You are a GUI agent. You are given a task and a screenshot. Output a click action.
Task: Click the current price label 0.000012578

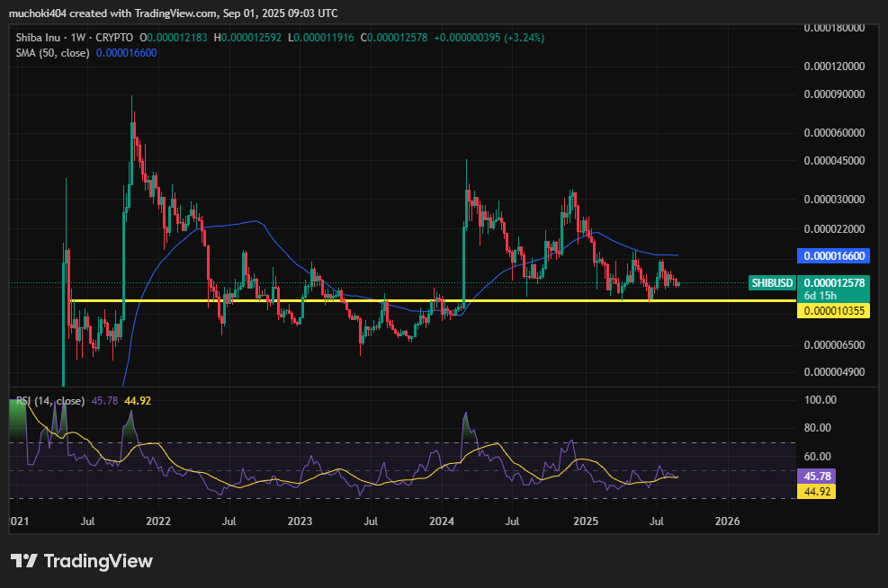pyautogui.click(x=836, y=283)
